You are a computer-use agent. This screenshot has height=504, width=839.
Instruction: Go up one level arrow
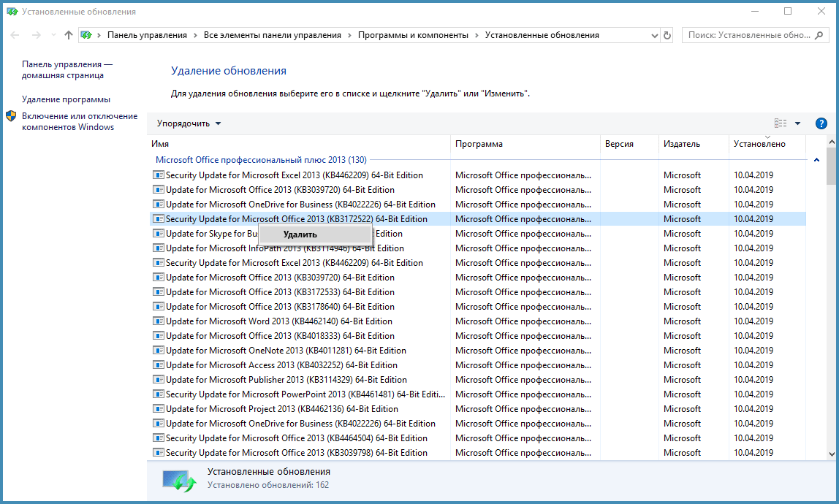69,35
